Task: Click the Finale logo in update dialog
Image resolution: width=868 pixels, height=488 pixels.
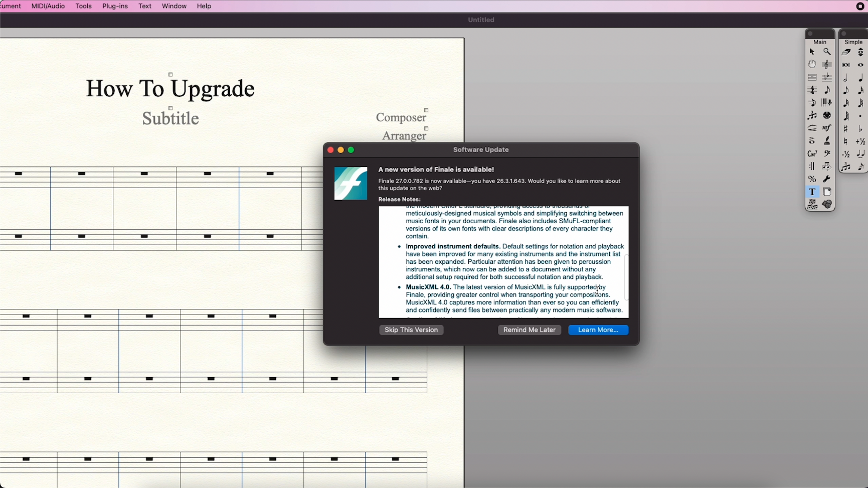Action: 351,184
